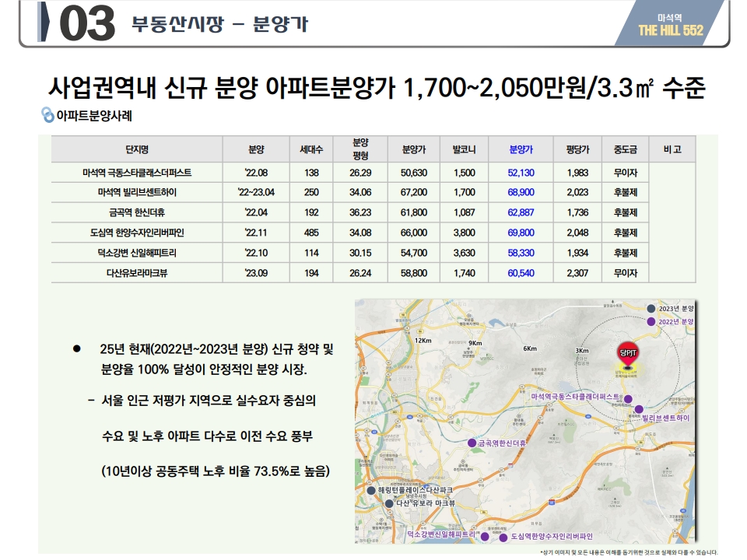Select the purple marker for 금곡역한신더휴
The image size is (747, 560).
(471, 443)
